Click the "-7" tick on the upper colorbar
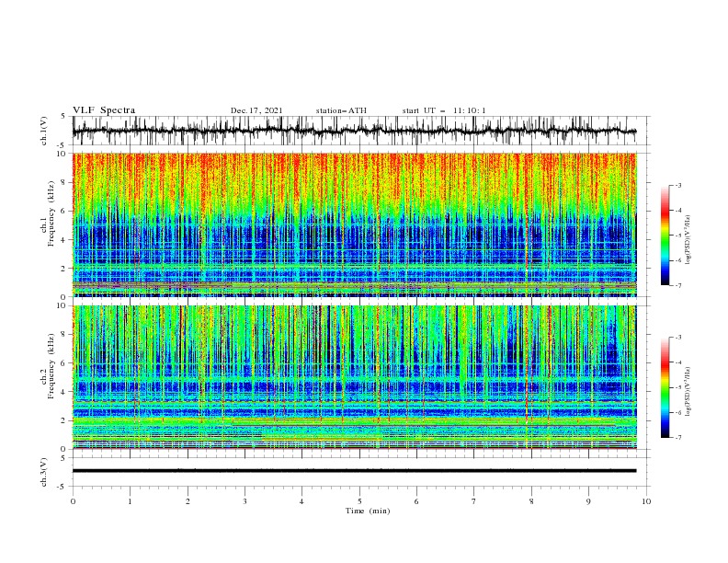Image resolution: width=728 pixels, height=563 pixels. coord(677,286)
